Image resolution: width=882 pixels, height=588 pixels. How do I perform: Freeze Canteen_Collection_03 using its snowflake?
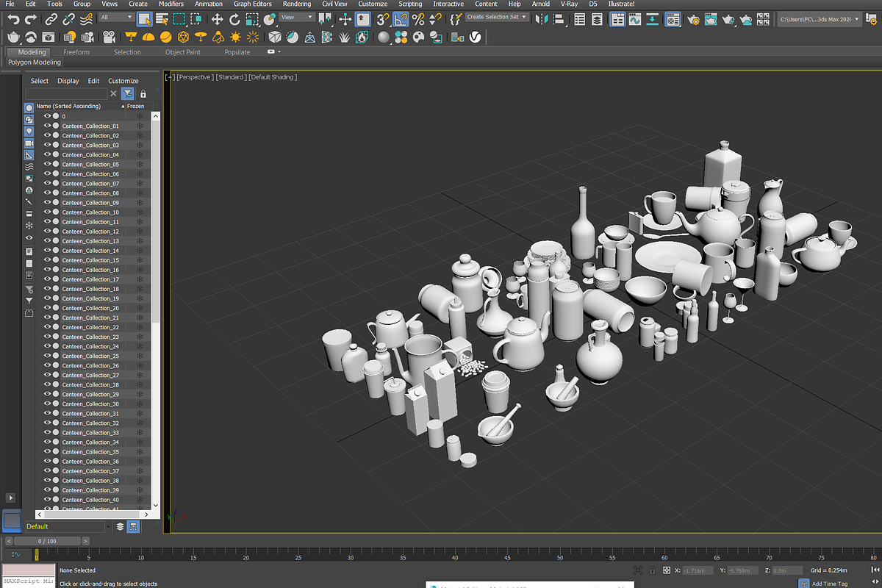139,145
